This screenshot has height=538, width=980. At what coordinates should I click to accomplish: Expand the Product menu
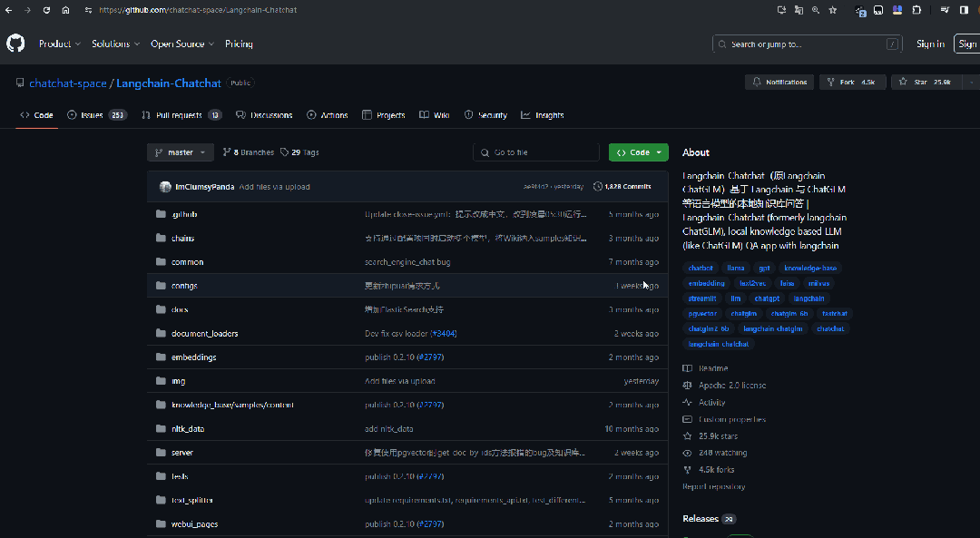[59, 44]
